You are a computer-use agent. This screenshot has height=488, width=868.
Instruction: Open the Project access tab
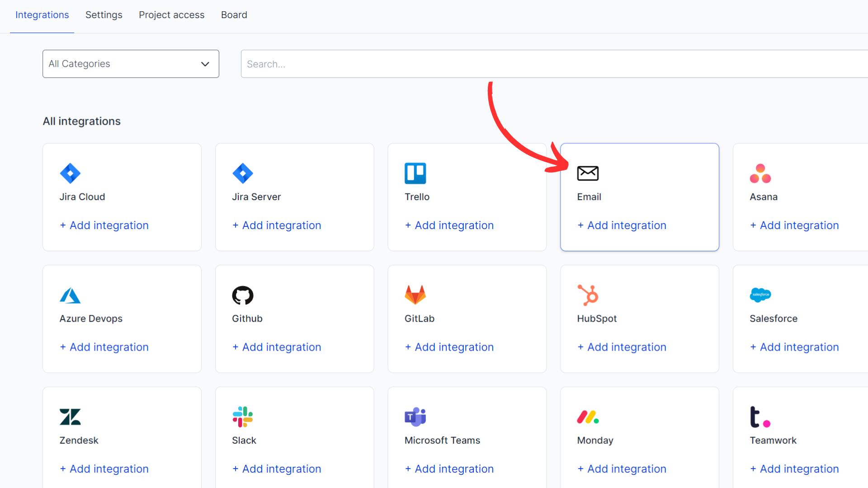(171, 15)
